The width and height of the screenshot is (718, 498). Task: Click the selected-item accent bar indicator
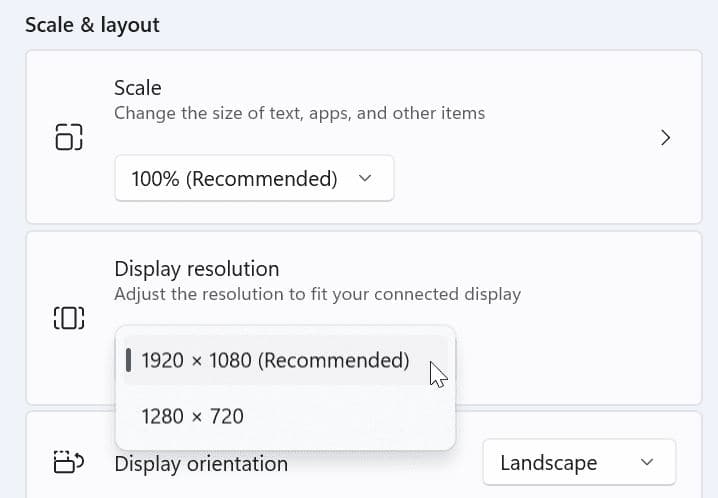pyautogui.click(x=128, y=360)
